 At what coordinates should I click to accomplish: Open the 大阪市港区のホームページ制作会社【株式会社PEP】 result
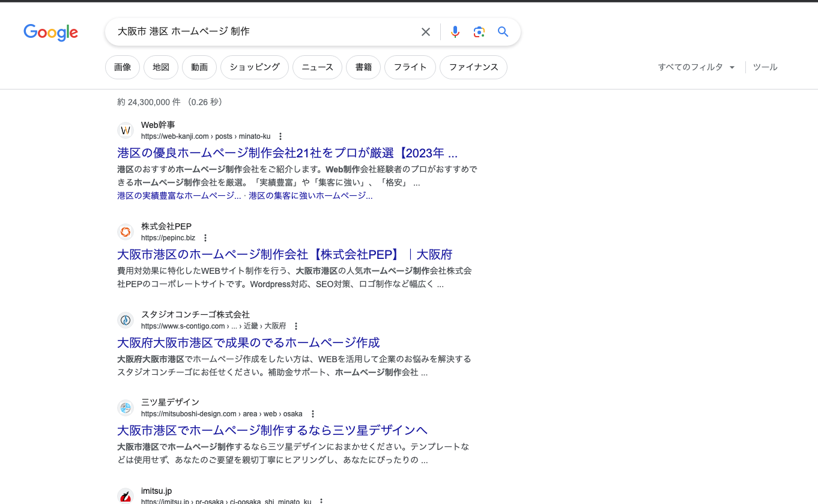tap(285, 254)
